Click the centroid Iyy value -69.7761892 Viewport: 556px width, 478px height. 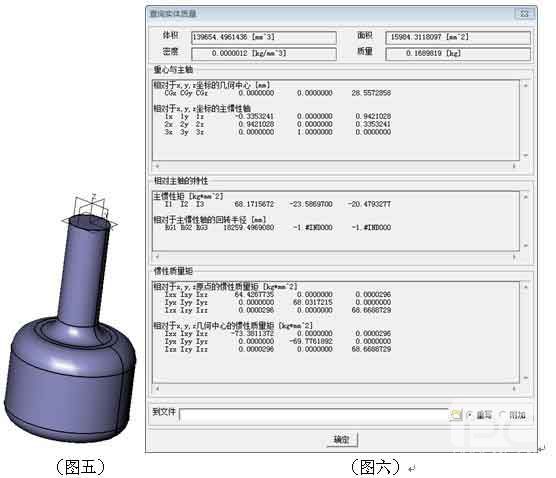[311, 341]
